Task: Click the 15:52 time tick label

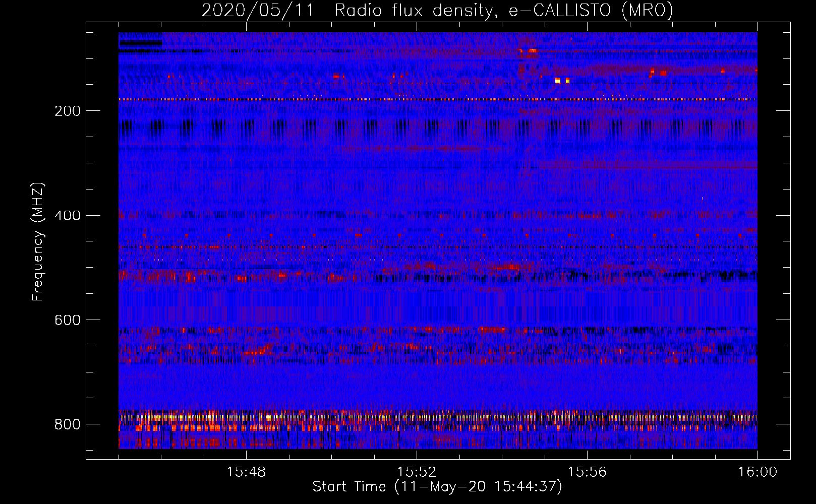Action: [x=417, y=472]
